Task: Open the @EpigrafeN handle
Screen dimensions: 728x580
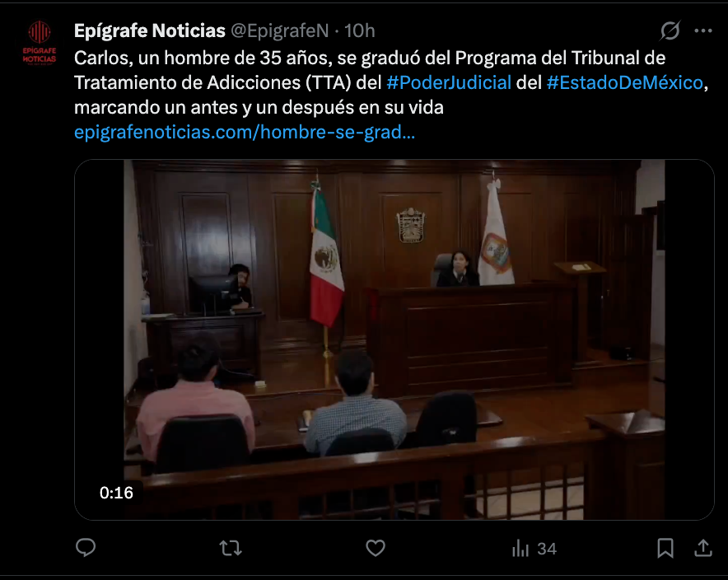Action: tap(279, 30)
